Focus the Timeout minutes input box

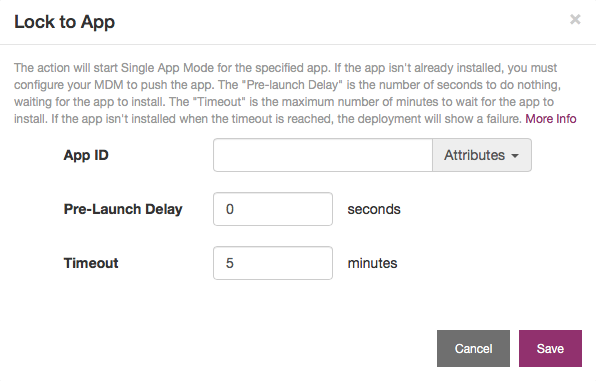273,263
